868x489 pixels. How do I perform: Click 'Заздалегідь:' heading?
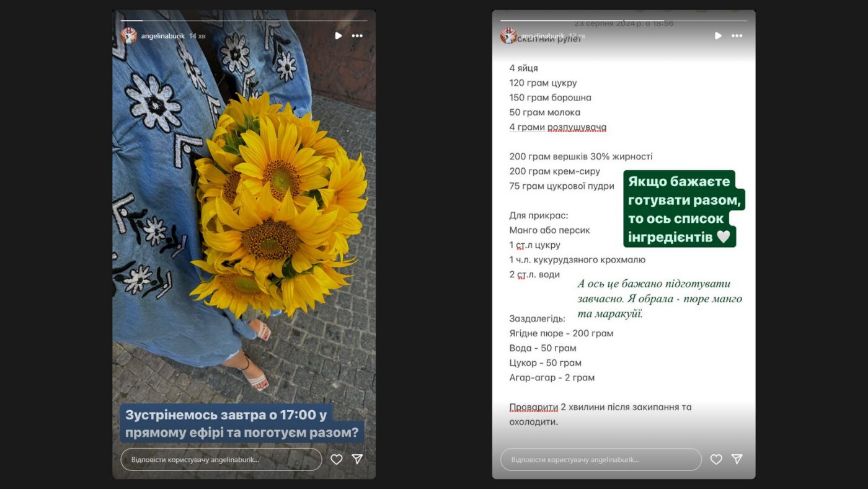click(x=537, y=319)
